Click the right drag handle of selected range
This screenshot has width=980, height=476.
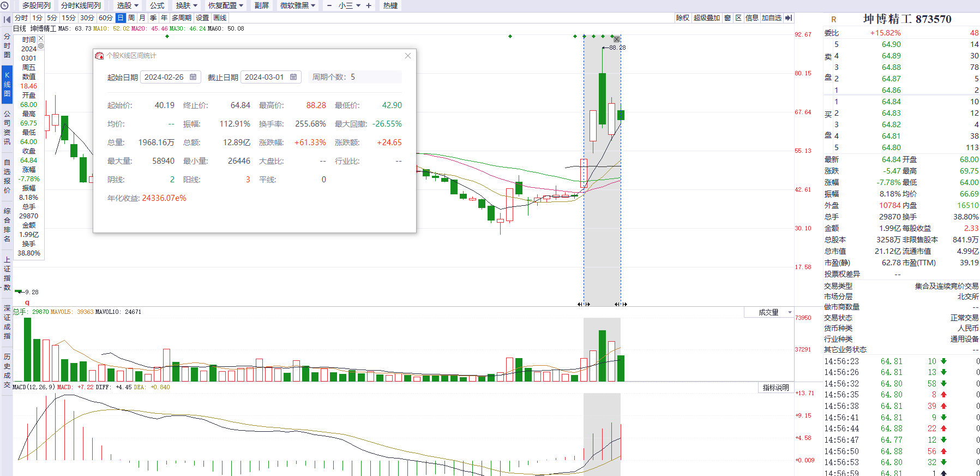(x=621, y=304)
